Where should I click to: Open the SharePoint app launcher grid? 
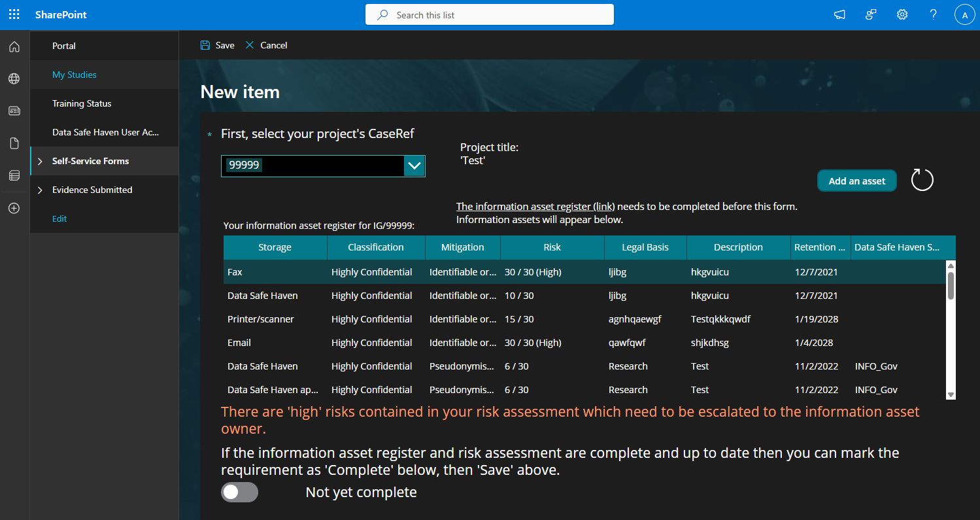coord(14,14)
